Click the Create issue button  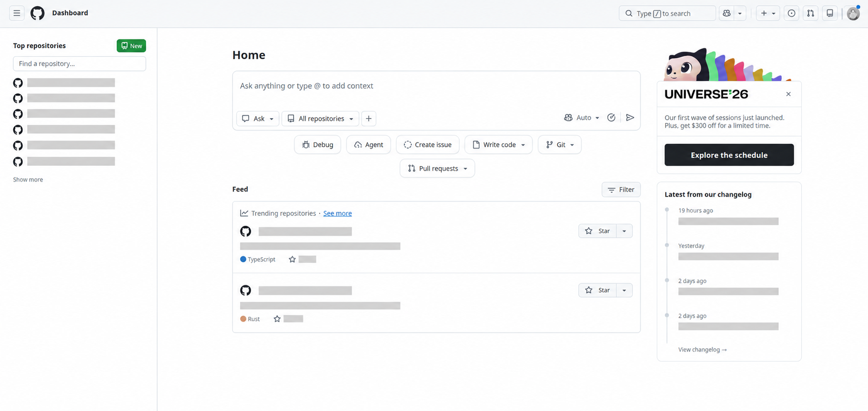pos(427,145)
